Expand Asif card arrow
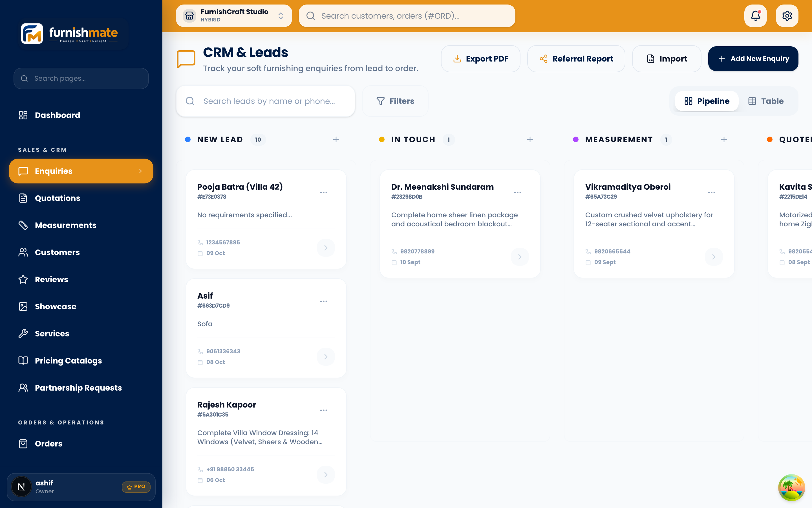This screenshot has width=812, height=508. tap(325, 356)
